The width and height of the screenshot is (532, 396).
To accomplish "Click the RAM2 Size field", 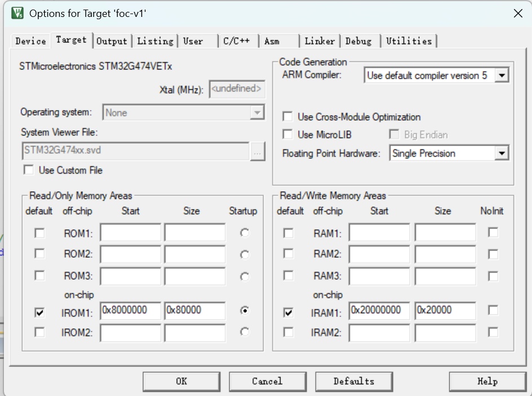I will (445, 254).
